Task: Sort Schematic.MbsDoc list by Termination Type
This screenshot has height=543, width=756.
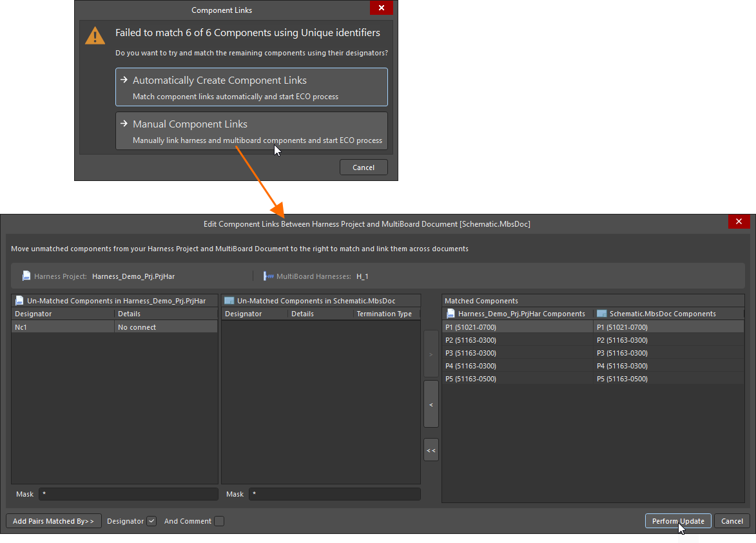Action: click(x=386, y=314)
